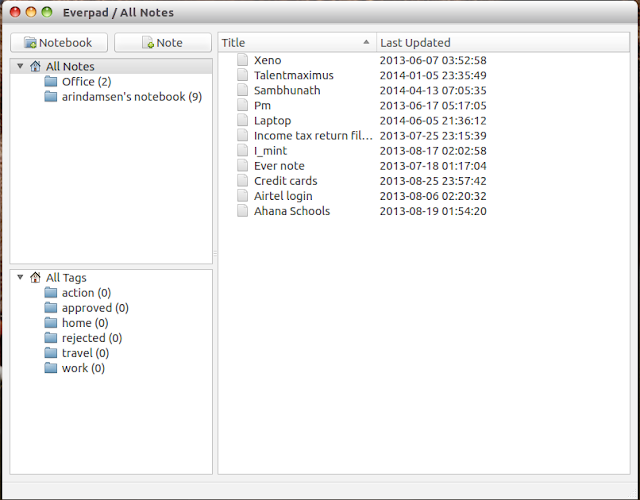Click the I_mint note page icon

pyautogui.click(x=242, y=150)
